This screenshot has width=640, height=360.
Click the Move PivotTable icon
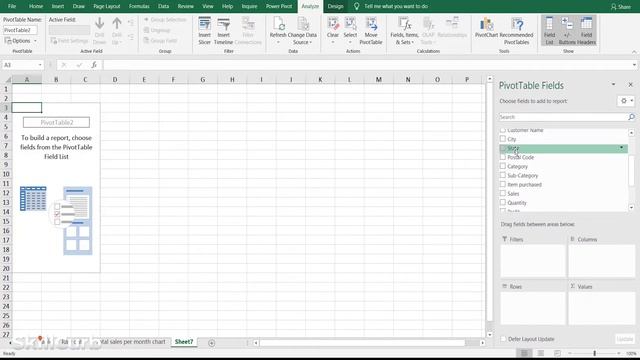tap(371, 24)
